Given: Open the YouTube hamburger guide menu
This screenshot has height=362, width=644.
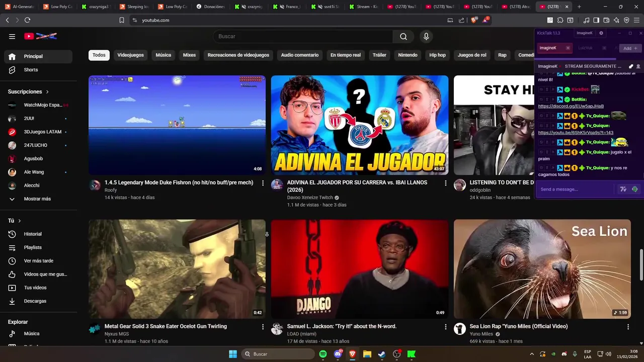Looking at the screenshot, I should [12, 36].
